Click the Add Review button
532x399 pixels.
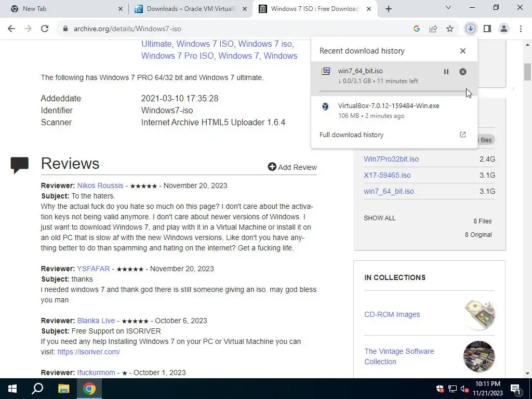(x=292, y=167)
